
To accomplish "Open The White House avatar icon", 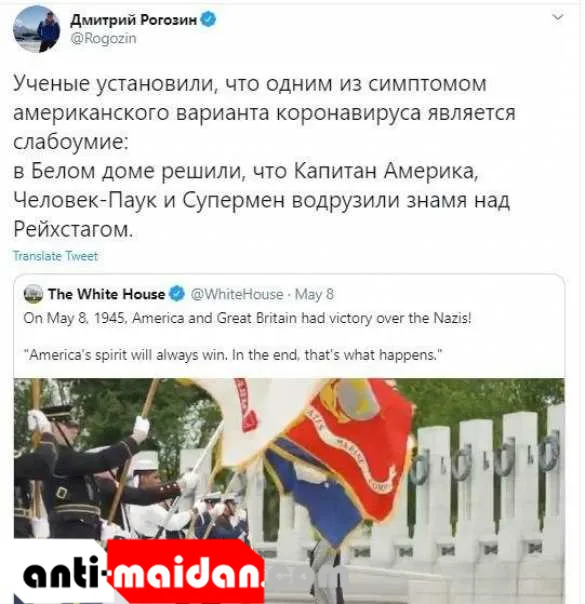I will tap(34, 294).
